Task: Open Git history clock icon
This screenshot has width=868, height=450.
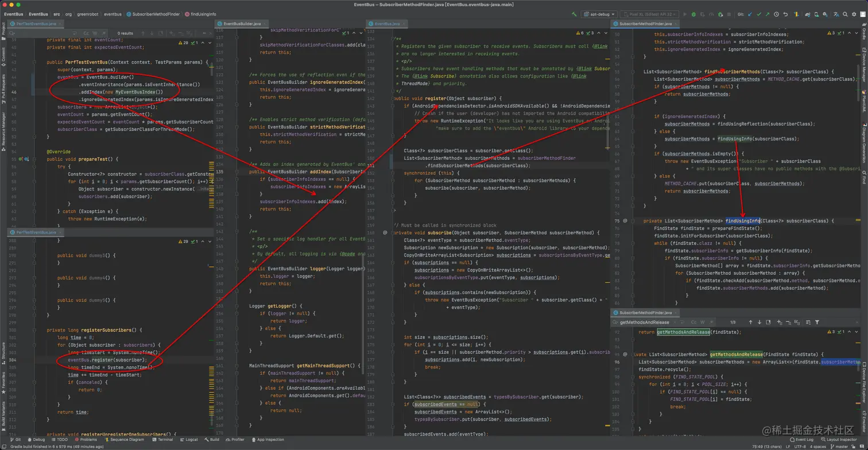Action: coord(777,14)
